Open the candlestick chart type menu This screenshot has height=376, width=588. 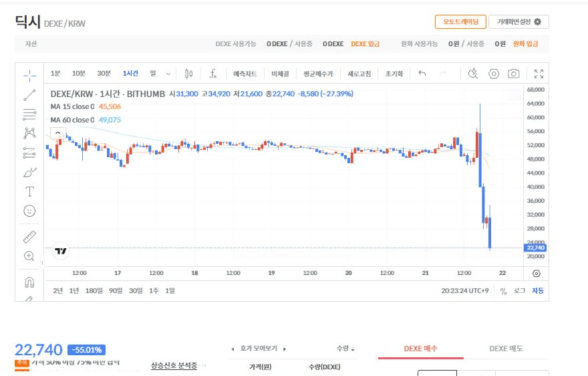[x=188, y=74]
